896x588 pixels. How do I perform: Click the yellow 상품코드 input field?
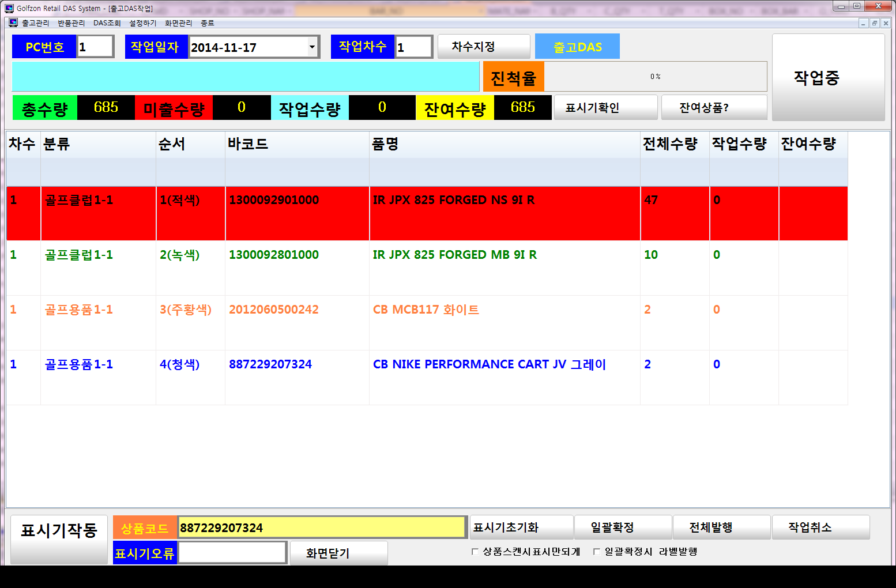[321, 527]
